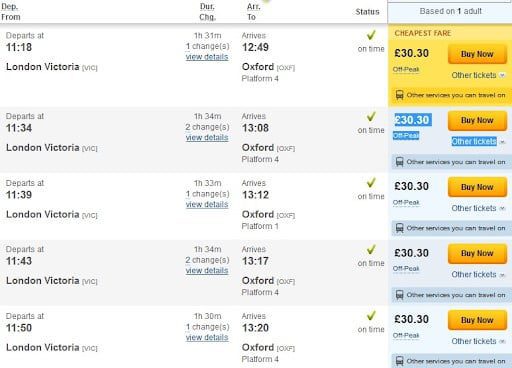View details of 11:50 journey changes

coord(207,337)
